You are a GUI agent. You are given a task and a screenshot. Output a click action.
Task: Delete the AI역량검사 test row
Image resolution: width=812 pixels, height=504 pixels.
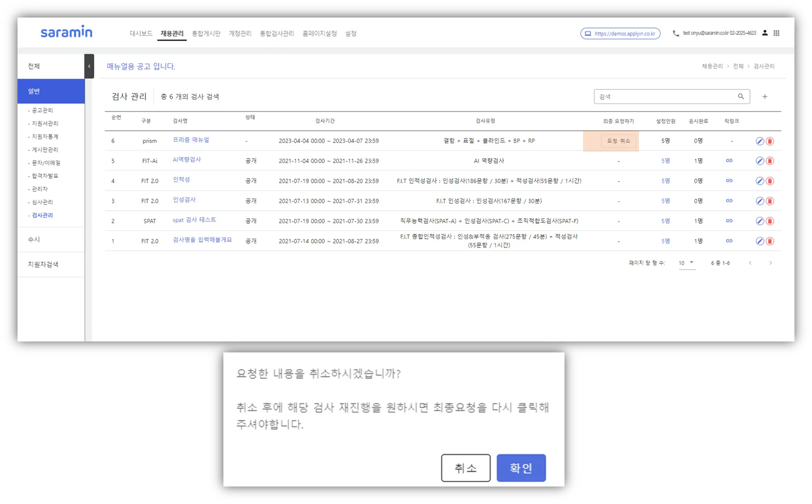coord(770,161)
